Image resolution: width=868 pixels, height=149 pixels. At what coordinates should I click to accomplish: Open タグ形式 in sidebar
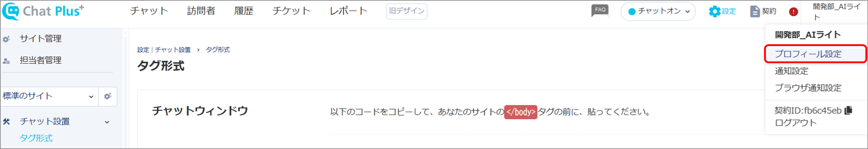[36, 138]
